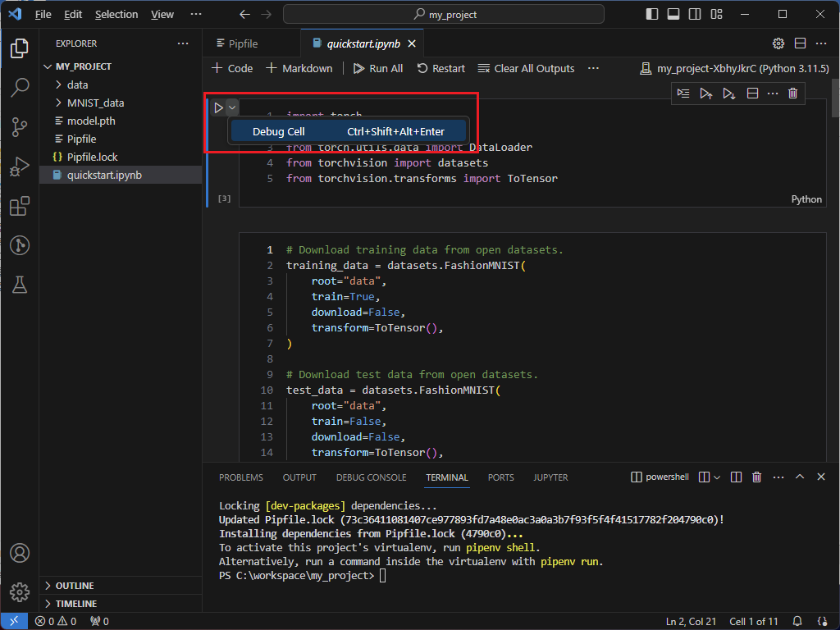Image resolution: width=840 pixels, height=630 pixels.
Task: Click Run All notebook button
Action: pos(377,69)
